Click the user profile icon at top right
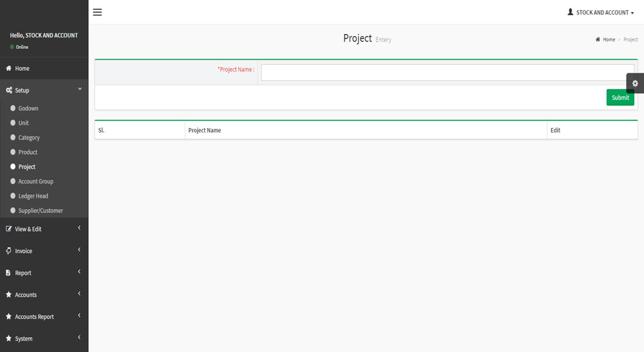Image resolution: width=644 pixels, height=352 pixels. tap(570, 12)
